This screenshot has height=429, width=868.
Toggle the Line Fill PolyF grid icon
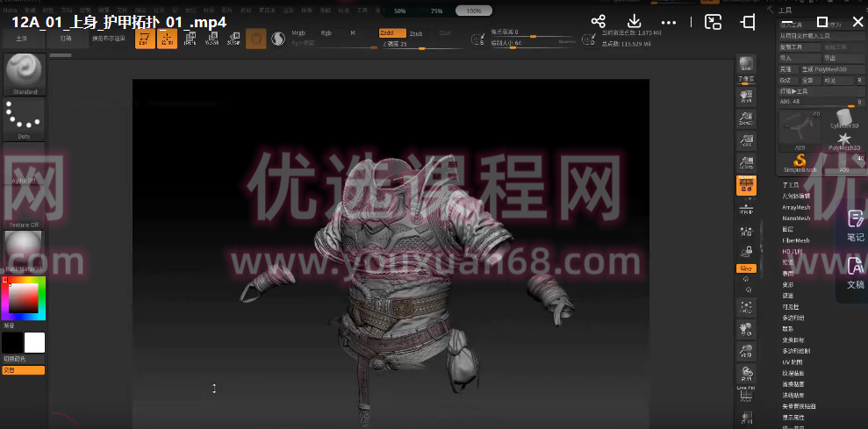tap(746, 396)
